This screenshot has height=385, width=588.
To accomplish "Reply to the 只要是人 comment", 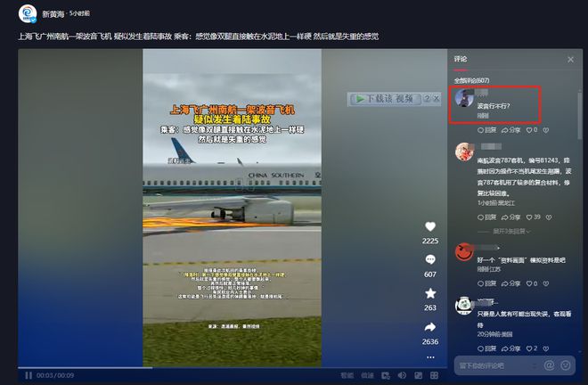I will (486, 348).
